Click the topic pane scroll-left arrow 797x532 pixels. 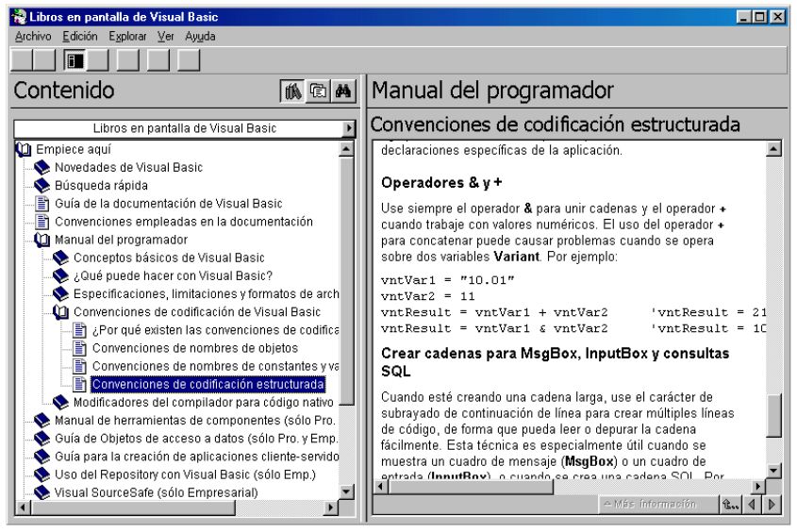pos(380,487)
